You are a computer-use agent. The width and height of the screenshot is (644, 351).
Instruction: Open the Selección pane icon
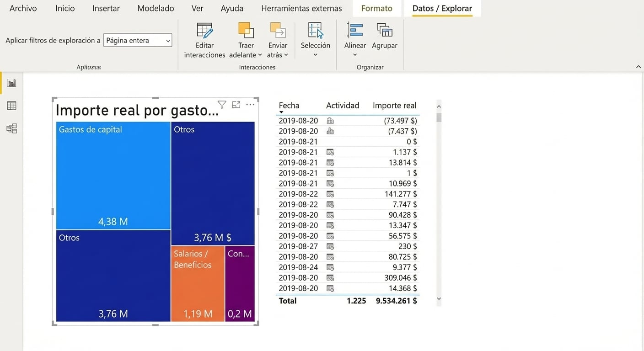(x=316, y=30)
